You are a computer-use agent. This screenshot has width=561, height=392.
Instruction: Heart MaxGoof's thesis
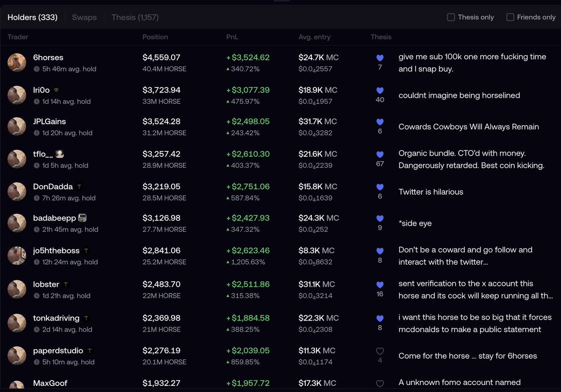click(x=380, y=384)
